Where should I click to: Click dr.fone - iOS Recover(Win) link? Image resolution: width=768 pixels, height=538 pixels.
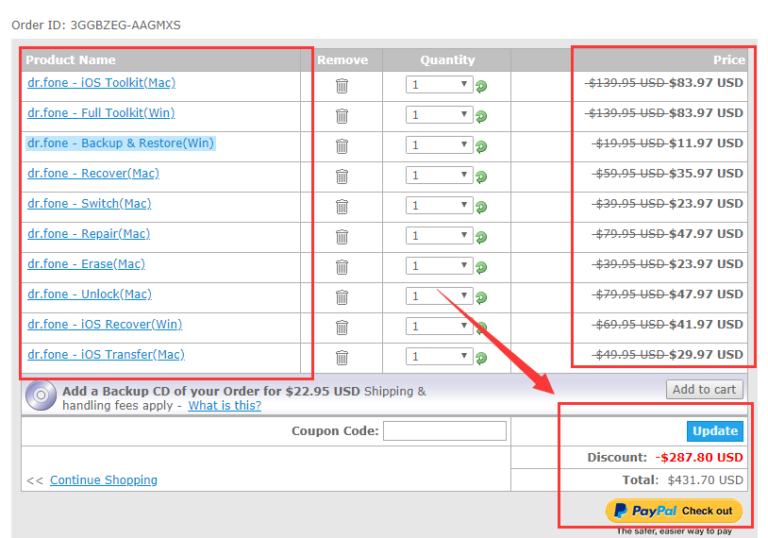105,324
